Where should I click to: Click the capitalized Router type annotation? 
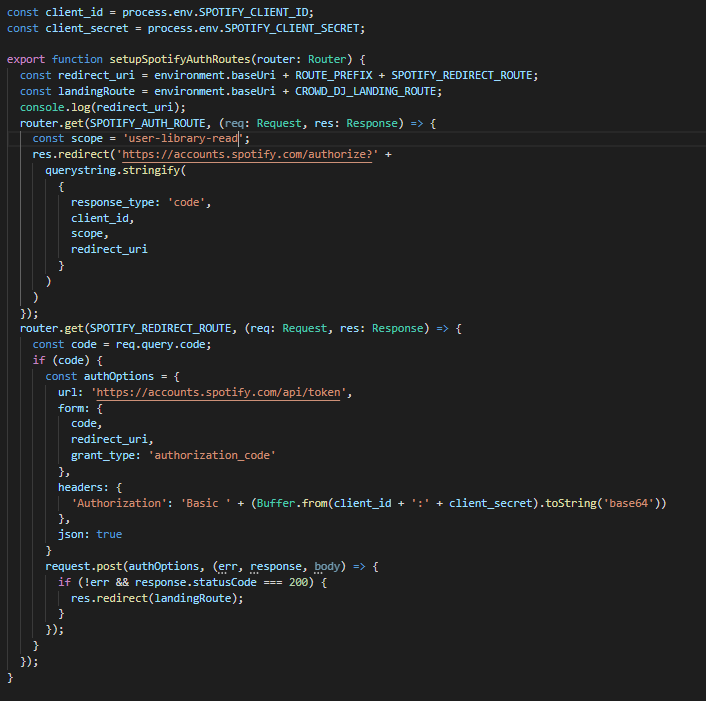click(x=327, y=59)
